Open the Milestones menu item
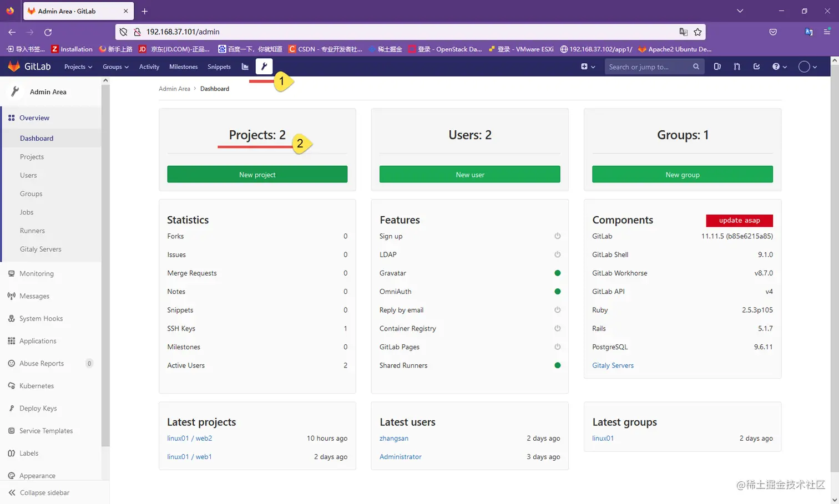Viewport: 839px width, 504px height. coord(184,67)
